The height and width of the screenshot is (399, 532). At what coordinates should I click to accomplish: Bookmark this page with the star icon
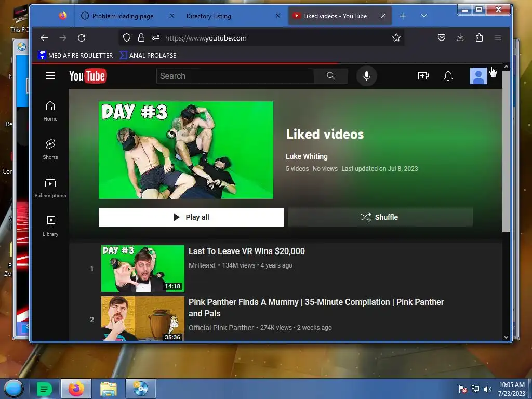[x=396, y=37]
